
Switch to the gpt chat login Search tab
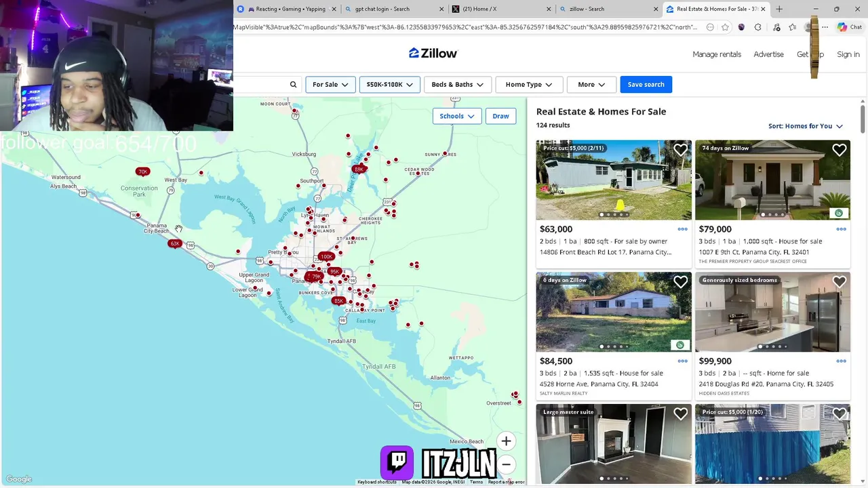point(393,9)
